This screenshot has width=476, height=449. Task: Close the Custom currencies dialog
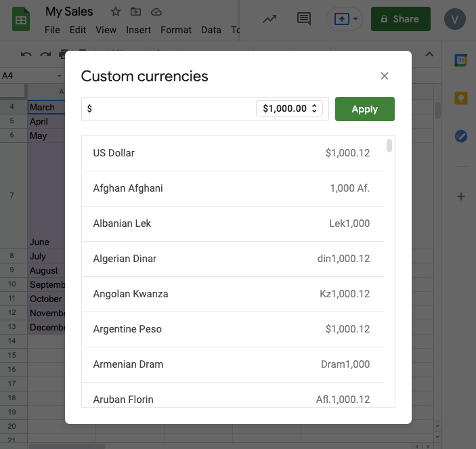pos(385,76)
